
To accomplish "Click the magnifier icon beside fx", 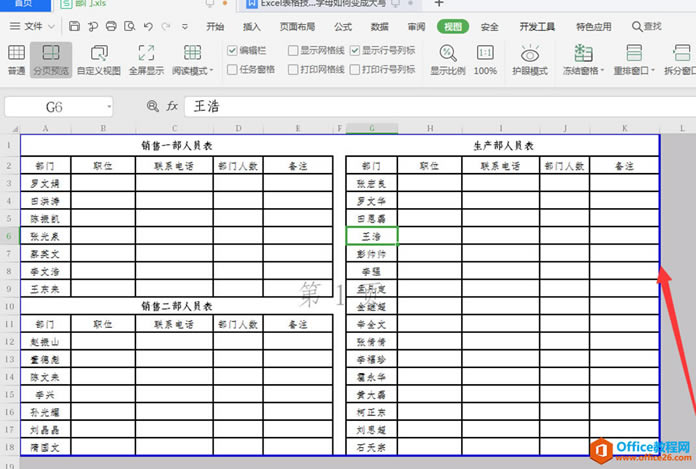I will pyautogui.click(x=152, y=106).
